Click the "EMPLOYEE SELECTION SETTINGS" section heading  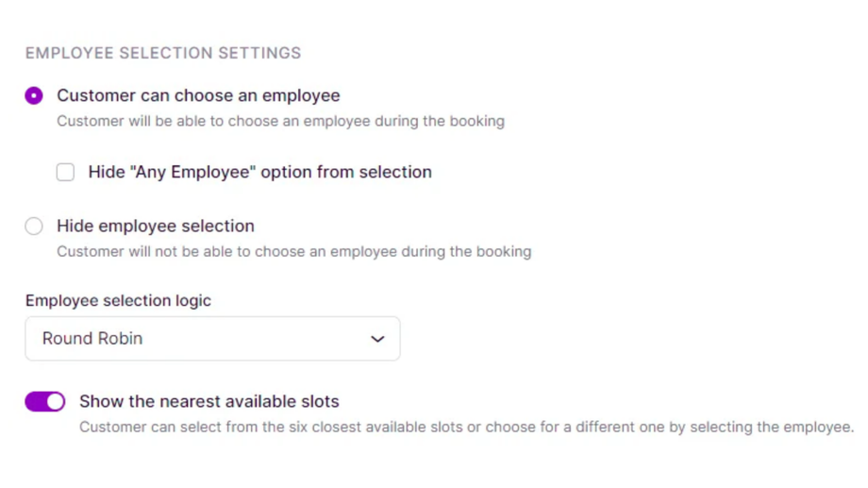point(163,53)
